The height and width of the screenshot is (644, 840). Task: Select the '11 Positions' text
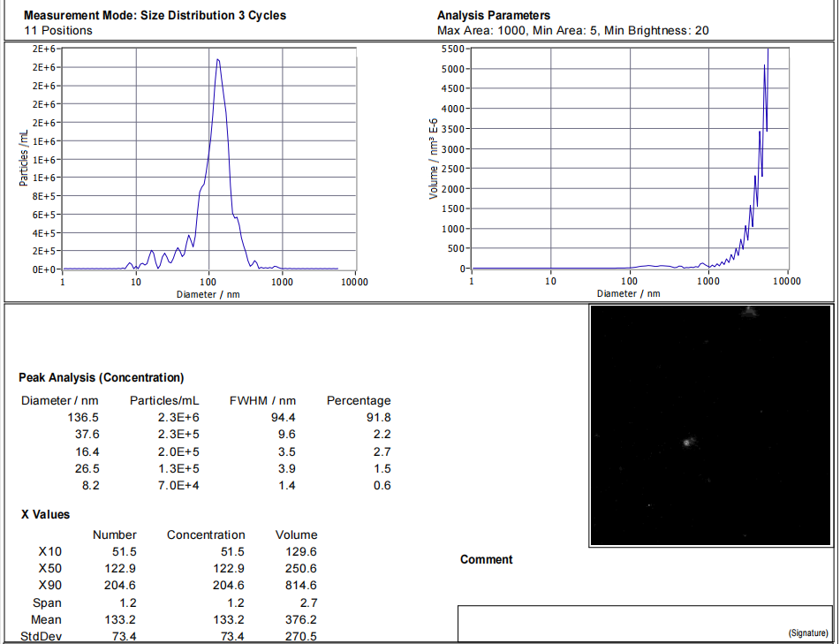coord(58,30)
